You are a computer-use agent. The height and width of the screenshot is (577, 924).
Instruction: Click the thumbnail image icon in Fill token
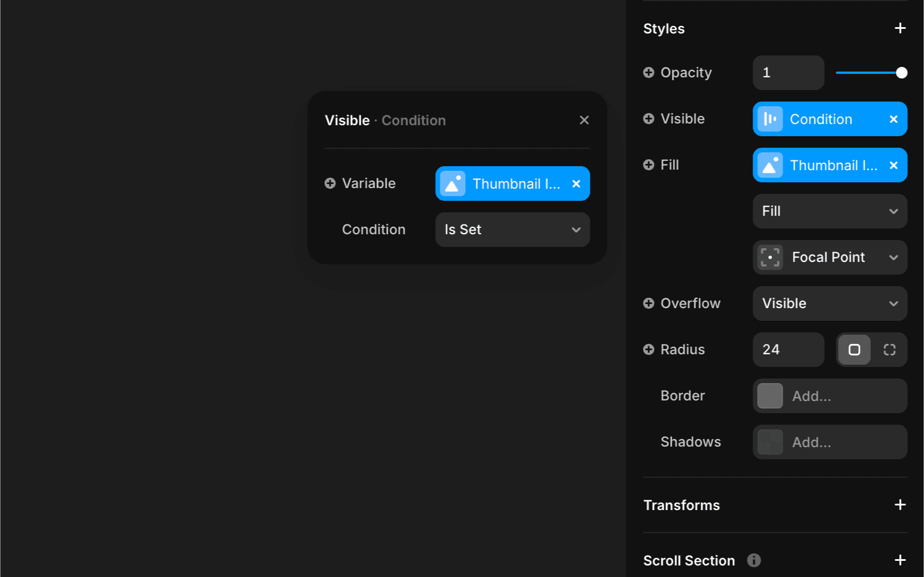pyautogui.click(x=769, y=165)
